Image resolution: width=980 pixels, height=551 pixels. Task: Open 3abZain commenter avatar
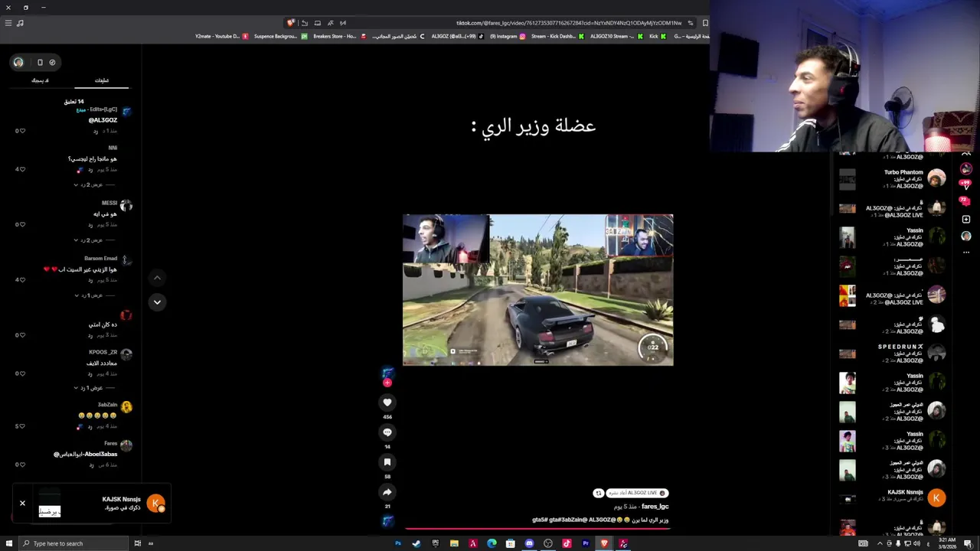[126, 407]
